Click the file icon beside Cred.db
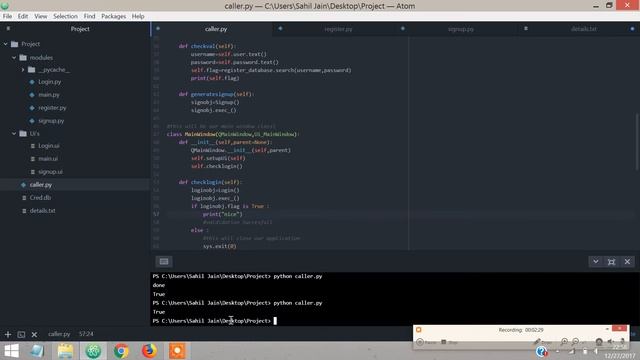This screenshot has height=360, width=640. (x=24, y=198)
